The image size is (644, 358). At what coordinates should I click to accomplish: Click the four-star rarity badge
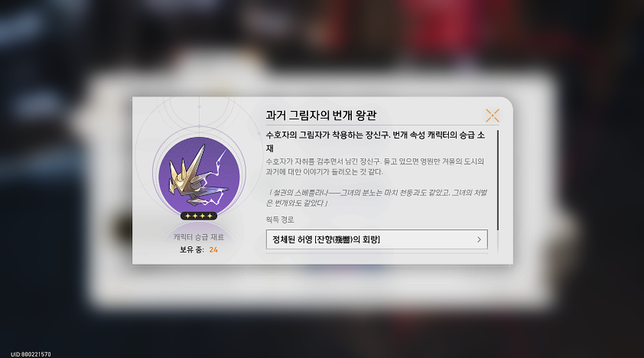[199, 216]
